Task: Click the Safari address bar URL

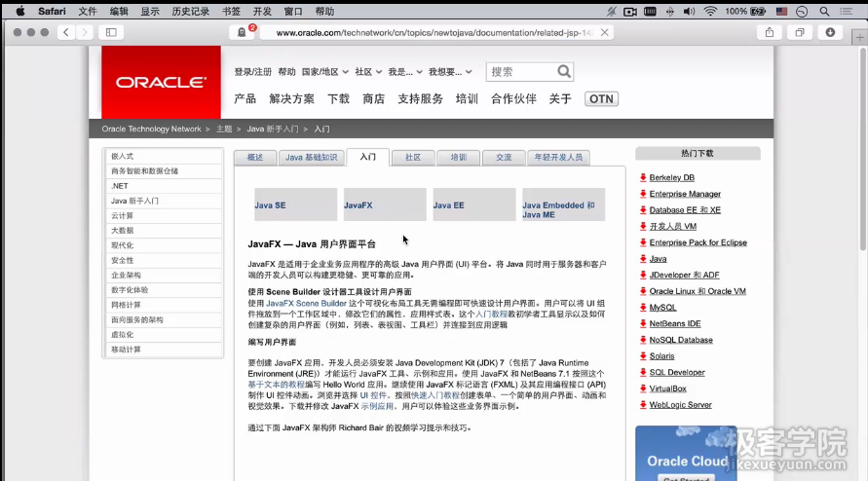Action: [x=434, y=33]
